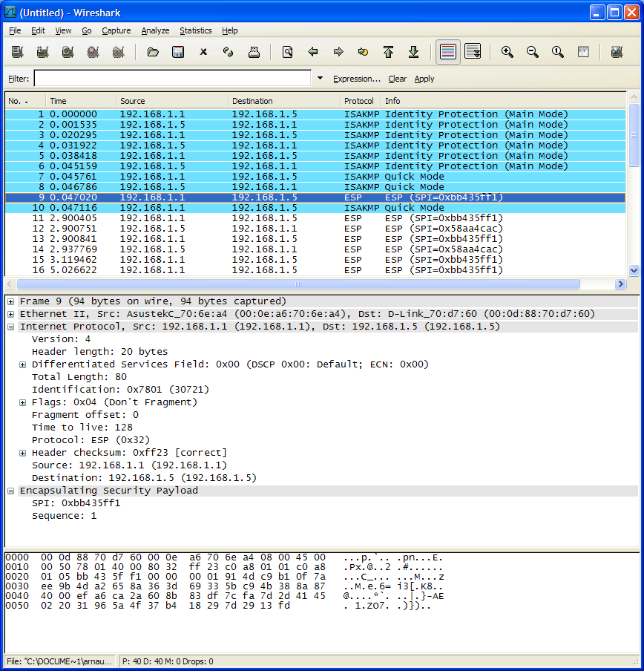Expand the Flags 0x04 node
The height and width of the screenshot is (671, 644).
tap(23, 403)
